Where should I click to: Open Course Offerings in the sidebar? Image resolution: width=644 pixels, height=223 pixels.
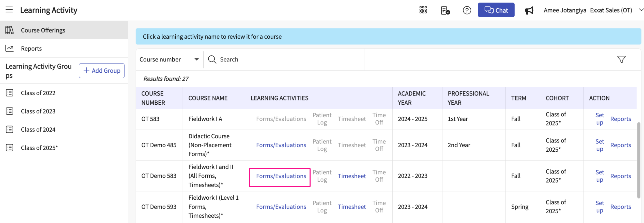point(43,30)
